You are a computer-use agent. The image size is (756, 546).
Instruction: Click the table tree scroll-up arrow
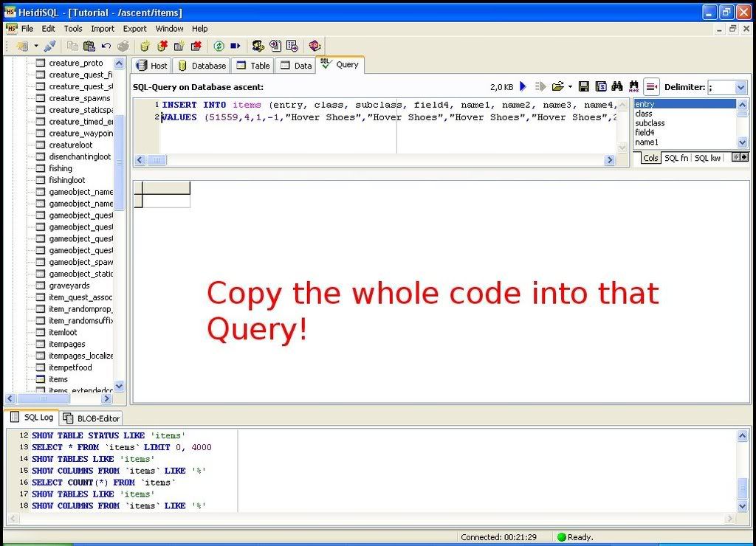pyautogui.click(x=119, y=63)
